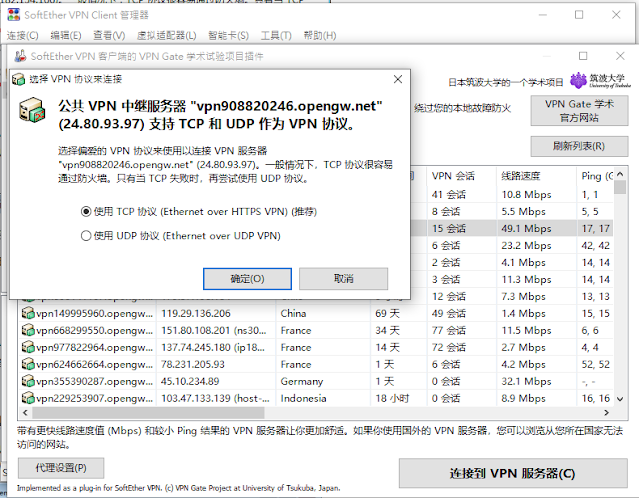Select IP 151.80.108.201 cell

click(216, 331)
